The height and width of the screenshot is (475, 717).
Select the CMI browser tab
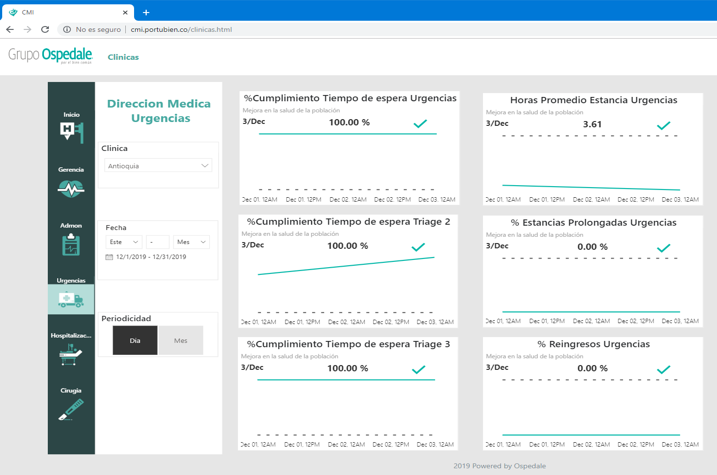click(x=60, y=12)
